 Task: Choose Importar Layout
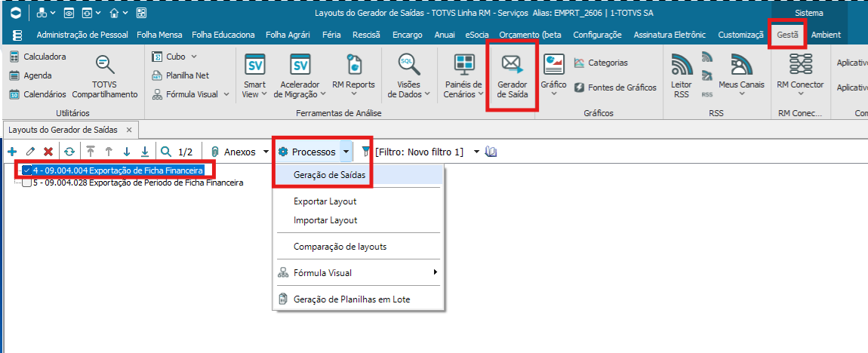click(x=325, y=220)
